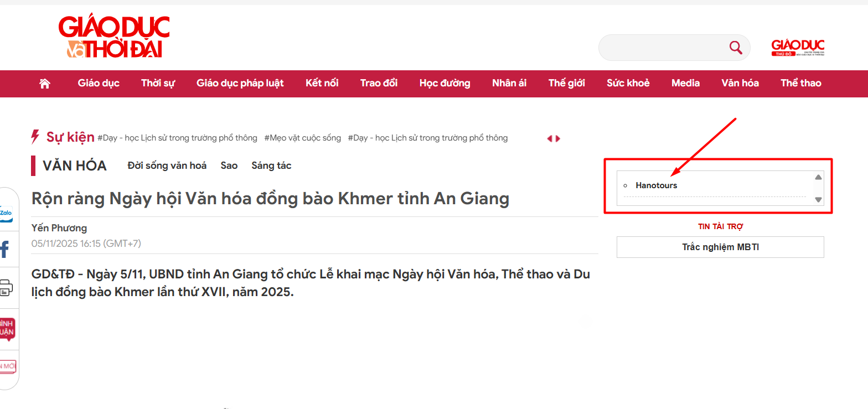Show previous event with the left arrow
This screenshot has width=868, height=409.
[x=549, y=138]
